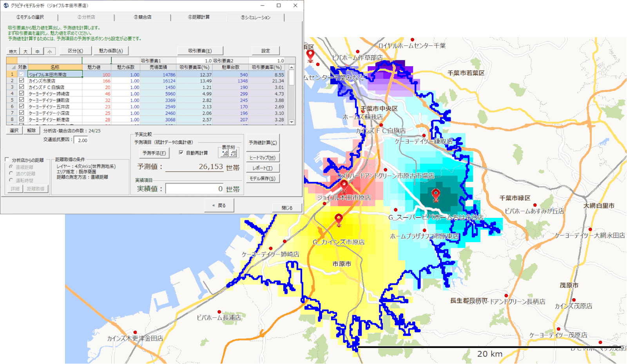Click the grid scrollbar up arrow

coord(292,67)
